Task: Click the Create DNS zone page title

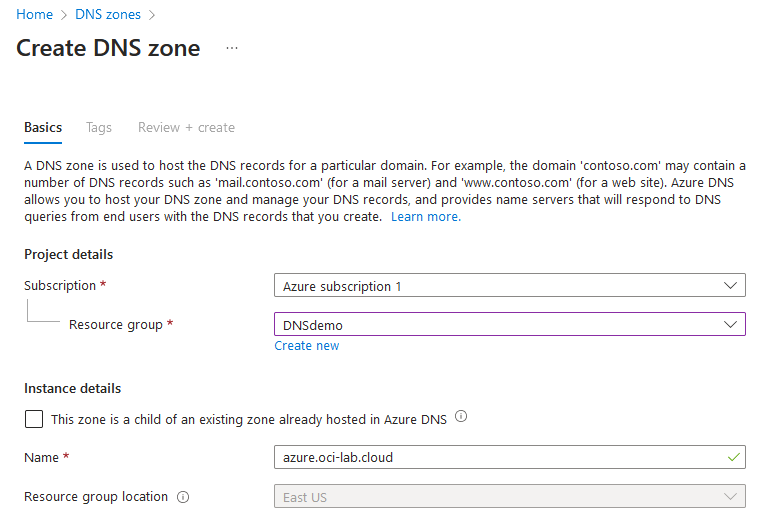Action: tap(108, 48)
